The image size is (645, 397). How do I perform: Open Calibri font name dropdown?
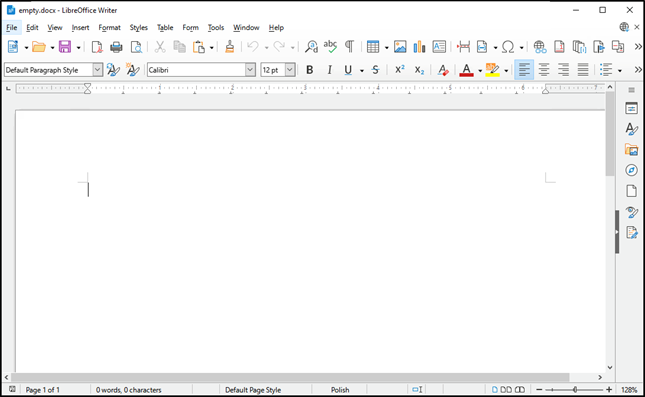250,70
